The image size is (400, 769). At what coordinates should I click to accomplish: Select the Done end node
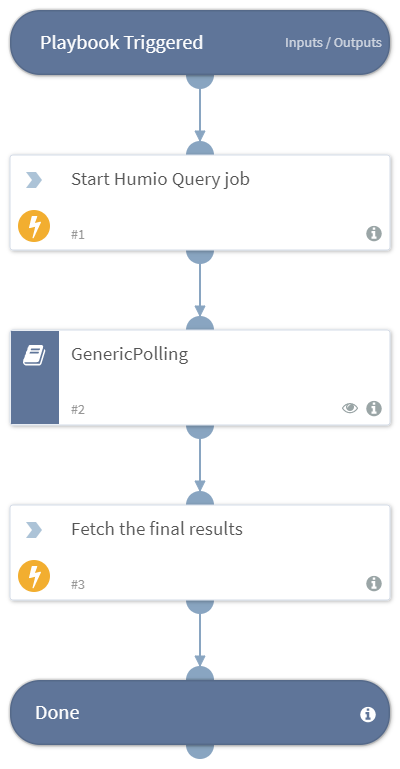200,713
